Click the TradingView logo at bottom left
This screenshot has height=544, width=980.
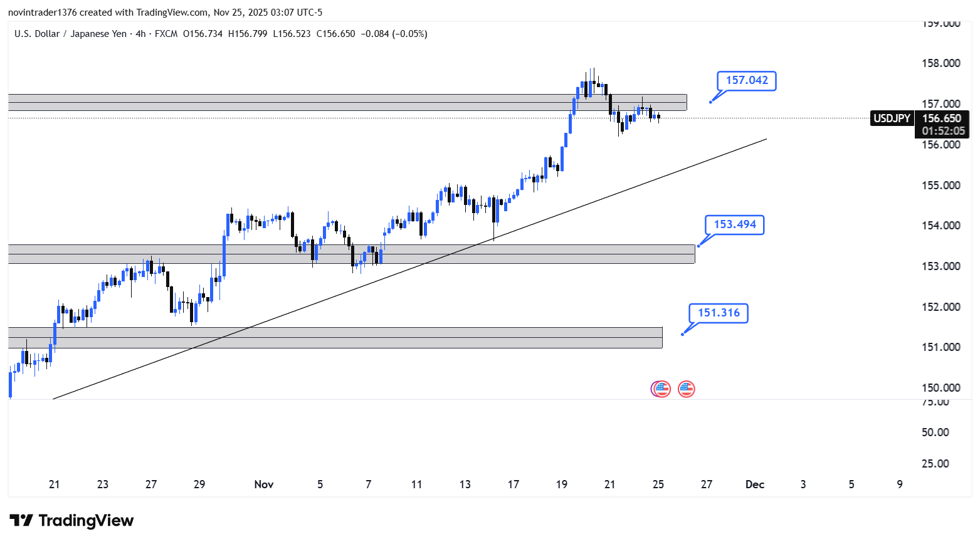(71, 521)
